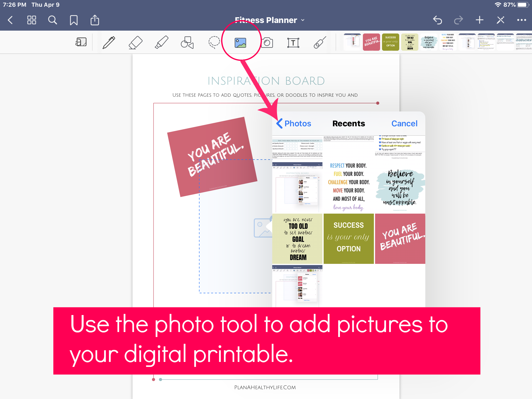
Task: Pick the specific results worksheet photo
Action: coord(349,148)
